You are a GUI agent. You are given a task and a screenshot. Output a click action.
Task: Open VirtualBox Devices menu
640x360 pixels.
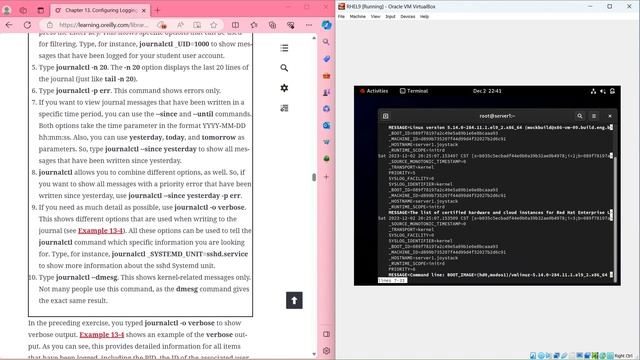[408, 17]
